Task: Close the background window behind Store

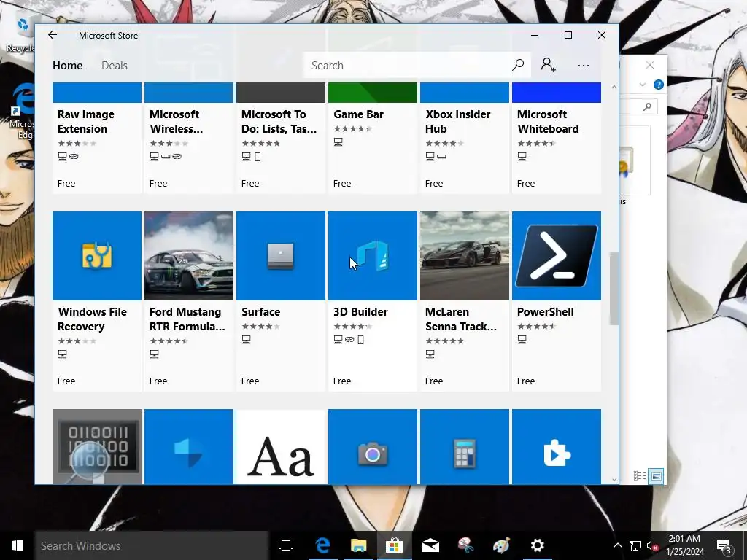Action: [x=650, y=65]
